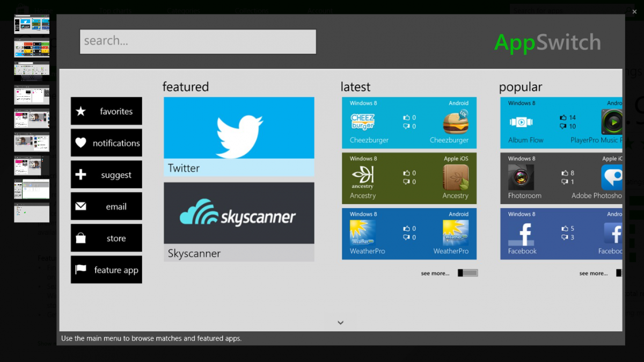The height and width of the screenshot is (362, 644).
Task: Click the thumbs-up icon on Album Flow match
Action: (x=563, y=118)
